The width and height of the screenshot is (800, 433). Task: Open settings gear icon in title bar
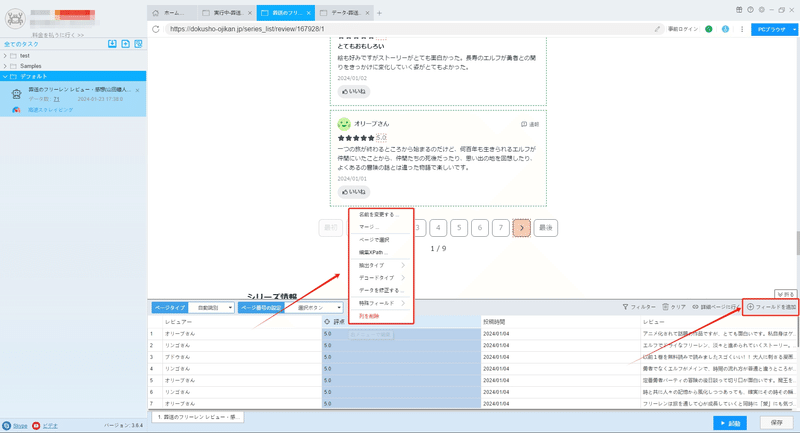(761, 10)
